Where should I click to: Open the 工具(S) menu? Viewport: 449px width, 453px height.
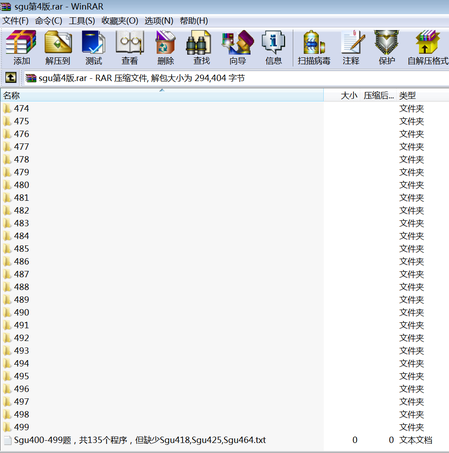[82, 21]
